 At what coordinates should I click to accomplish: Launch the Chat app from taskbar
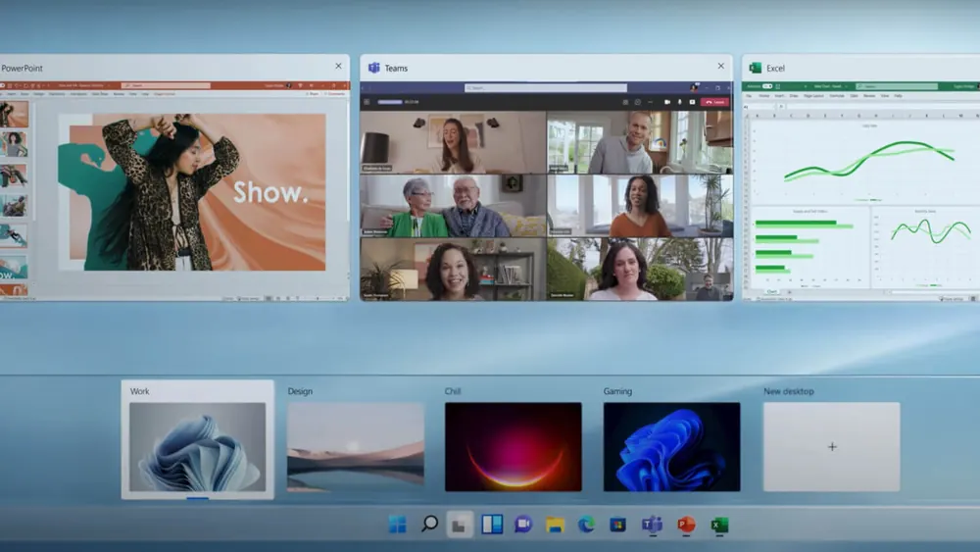click(x=523, y=524)
